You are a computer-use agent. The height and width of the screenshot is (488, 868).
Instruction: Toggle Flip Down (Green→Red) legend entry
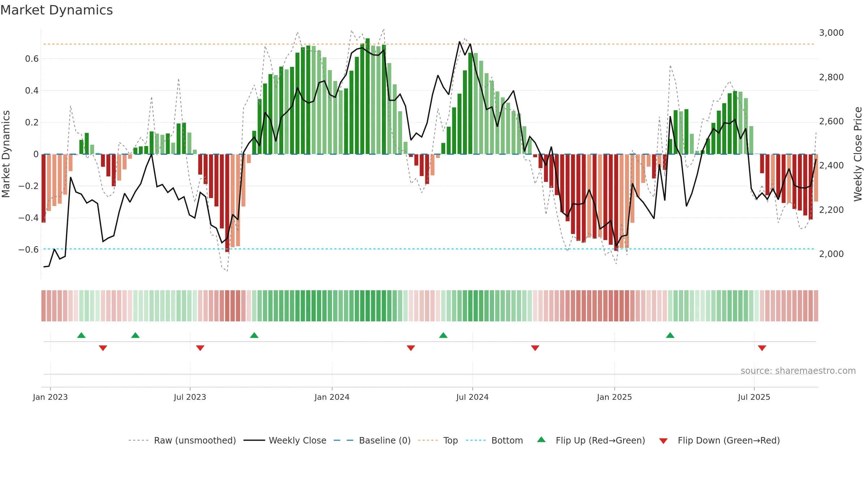pyautogui.click(x=719, y=440)
